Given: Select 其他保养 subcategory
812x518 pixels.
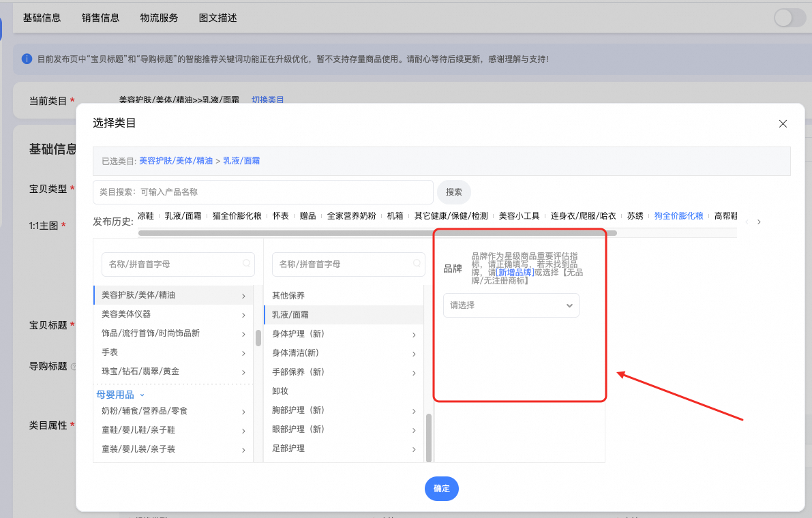Looking at the screenshot, I should [344, 296].
